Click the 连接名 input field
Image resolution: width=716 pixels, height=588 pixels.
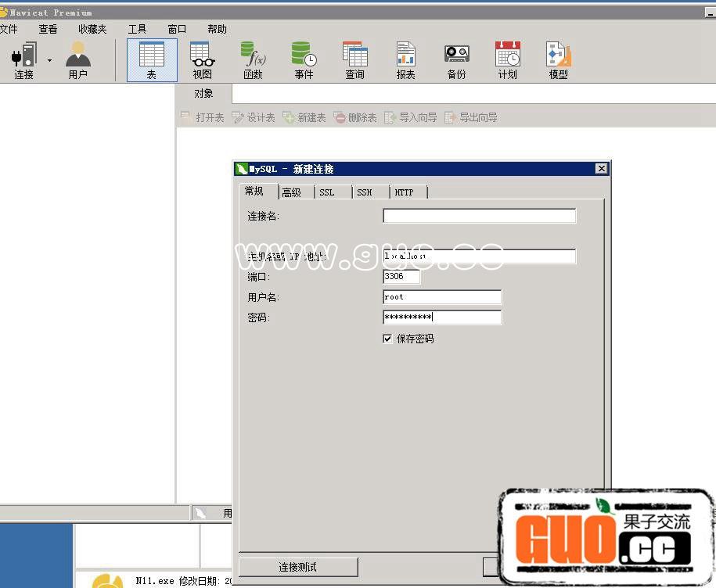pyautogui.click(x=479, y=216)
